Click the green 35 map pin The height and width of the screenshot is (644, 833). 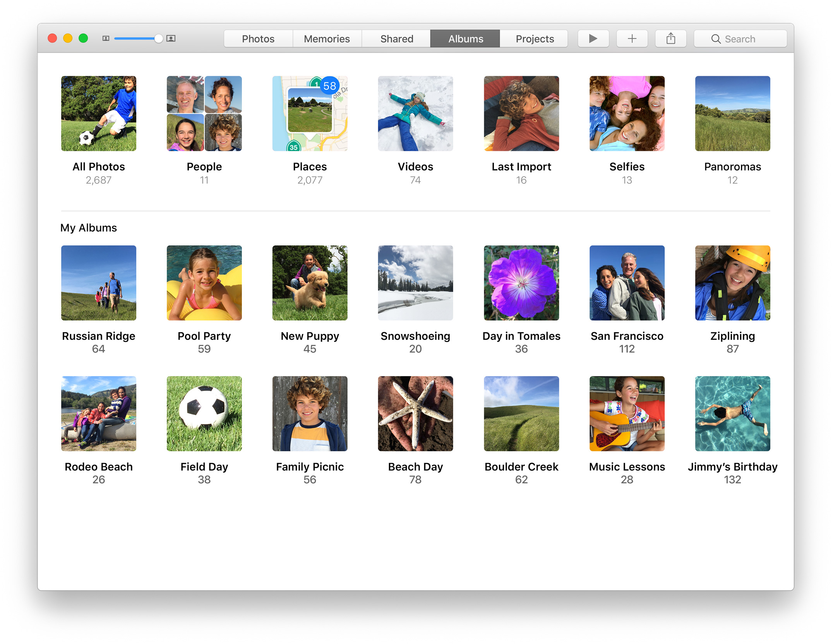coord(293,147)
